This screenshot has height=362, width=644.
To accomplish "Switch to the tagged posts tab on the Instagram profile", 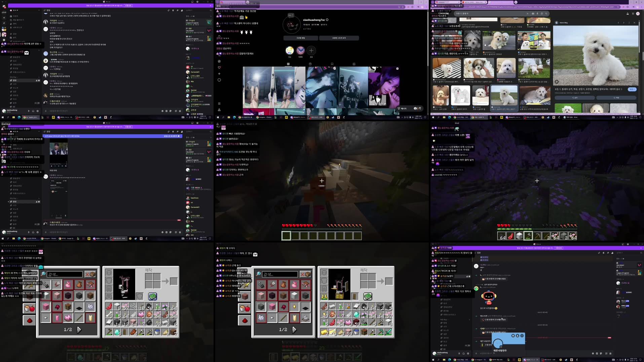I will click(x=354, y=64).
